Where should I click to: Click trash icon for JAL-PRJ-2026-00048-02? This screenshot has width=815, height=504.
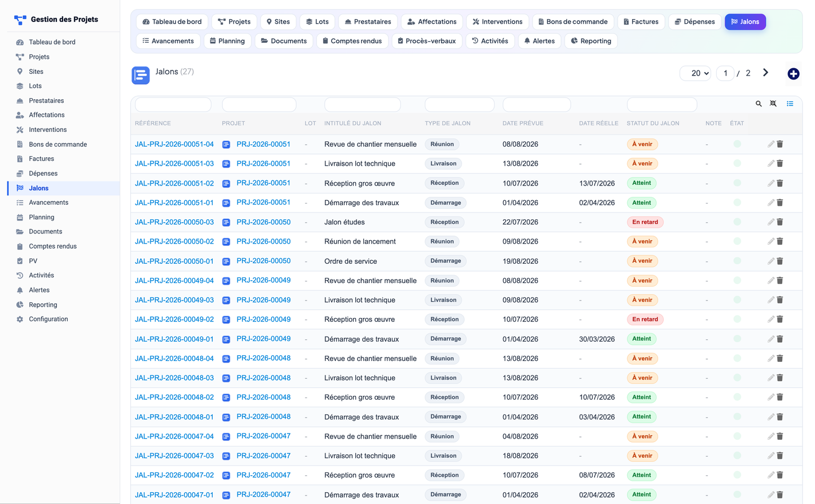780,397
